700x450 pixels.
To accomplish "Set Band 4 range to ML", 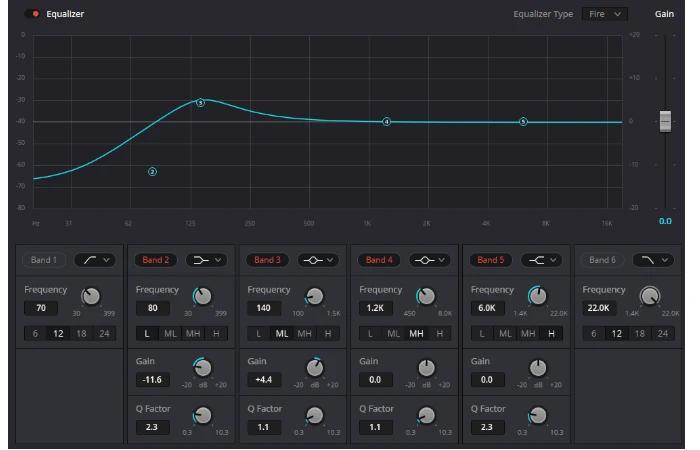I will [x=393, y=333].
